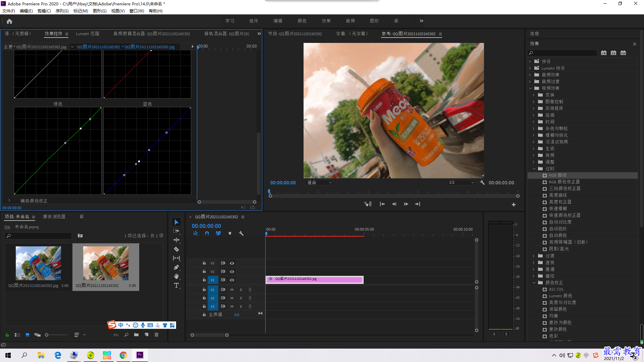This screenshot has height=362, width=644.
Task: Switch to 媒体浏览器 tab
Action: [x=54, y=217]
